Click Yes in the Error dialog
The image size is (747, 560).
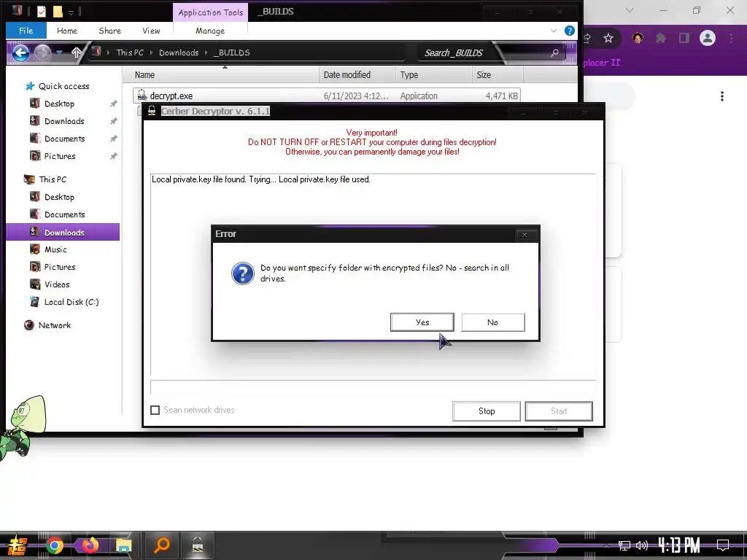pos(422,322)
